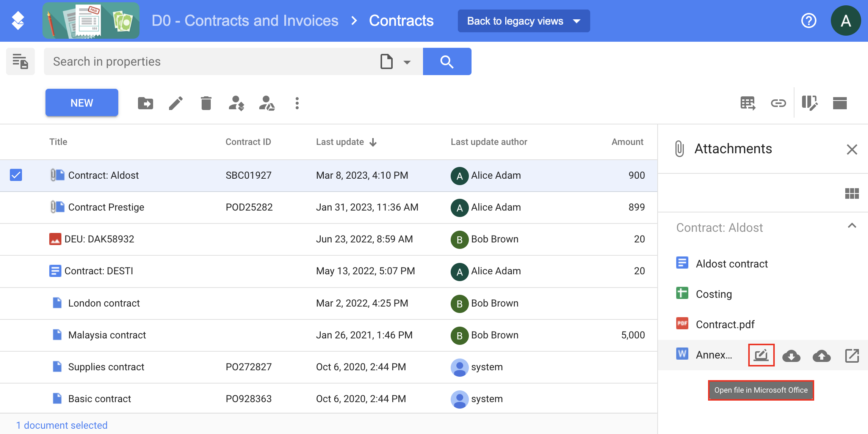
Task: Open D0 - Contracts and Invoices breadcrumb
Action: 245,21
